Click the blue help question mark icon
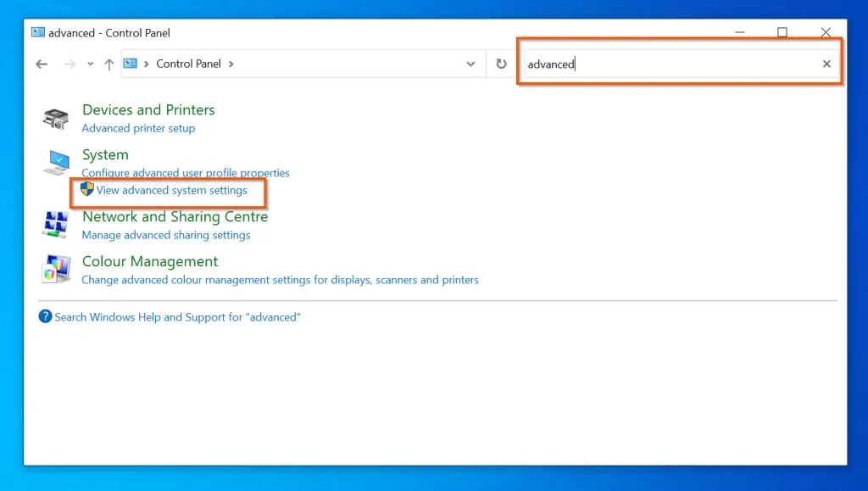 click(46, 317)
